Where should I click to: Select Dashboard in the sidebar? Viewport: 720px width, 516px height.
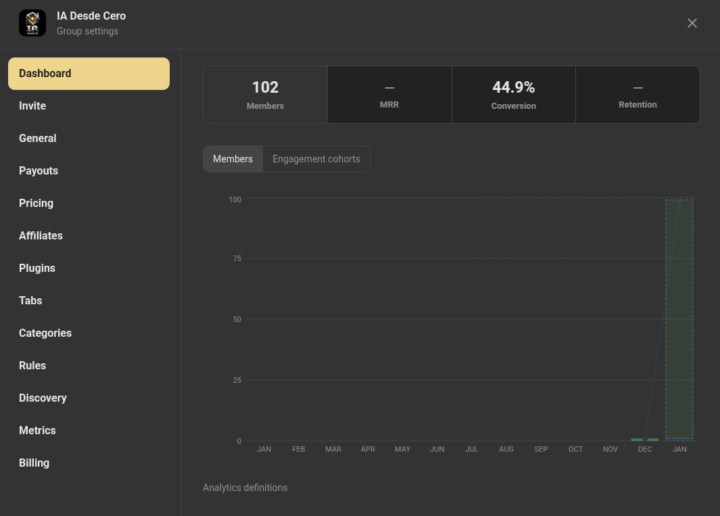(x=88, y=74)
